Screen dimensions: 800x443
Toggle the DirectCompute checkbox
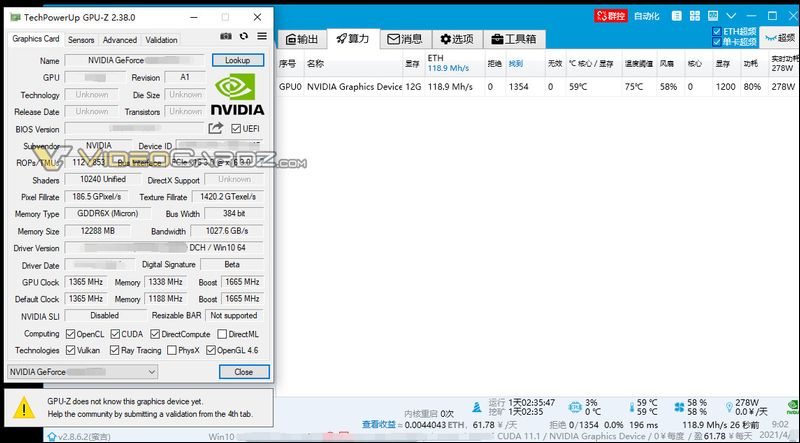pyautogui.click(x=155, y=334)
